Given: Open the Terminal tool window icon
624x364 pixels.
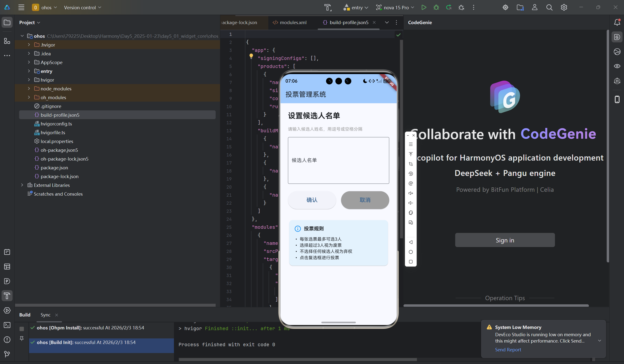Looking at the screenshot, I should click(x=7, y=325).
